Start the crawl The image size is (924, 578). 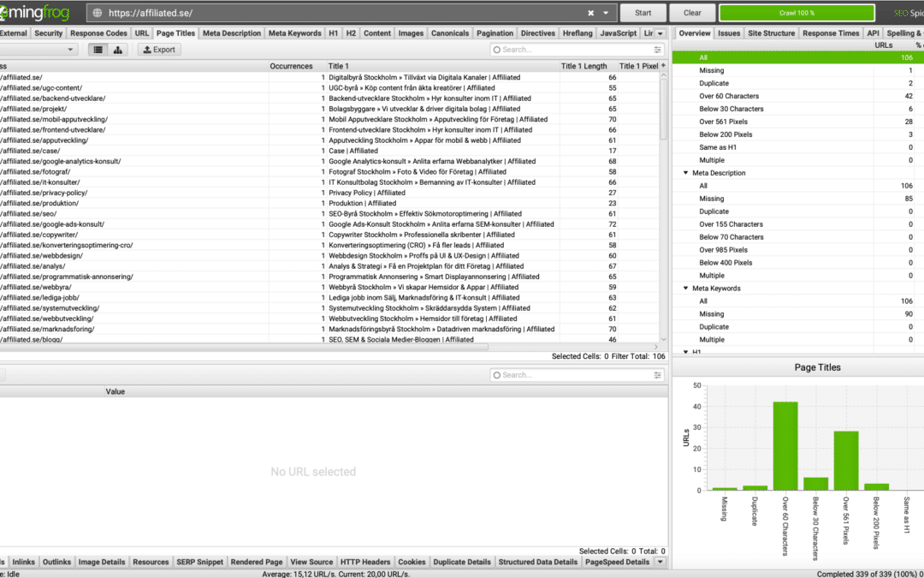[643, 13]
